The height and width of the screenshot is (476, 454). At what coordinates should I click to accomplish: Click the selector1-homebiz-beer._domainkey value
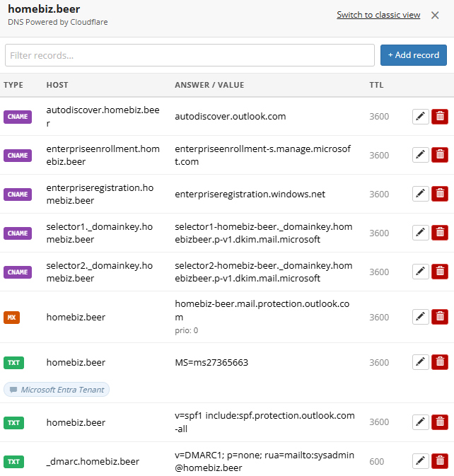[x=263, y=233]
